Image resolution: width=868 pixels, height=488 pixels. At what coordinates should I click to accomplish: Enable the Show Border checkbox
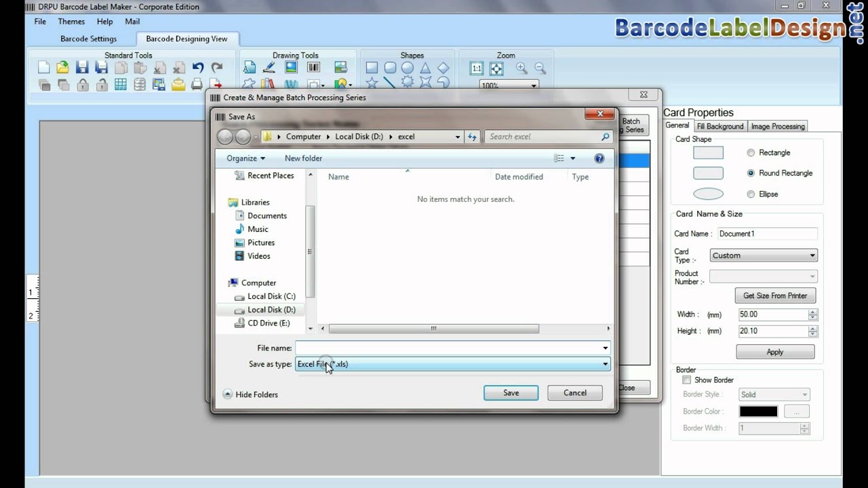click(x=687, y=380)
